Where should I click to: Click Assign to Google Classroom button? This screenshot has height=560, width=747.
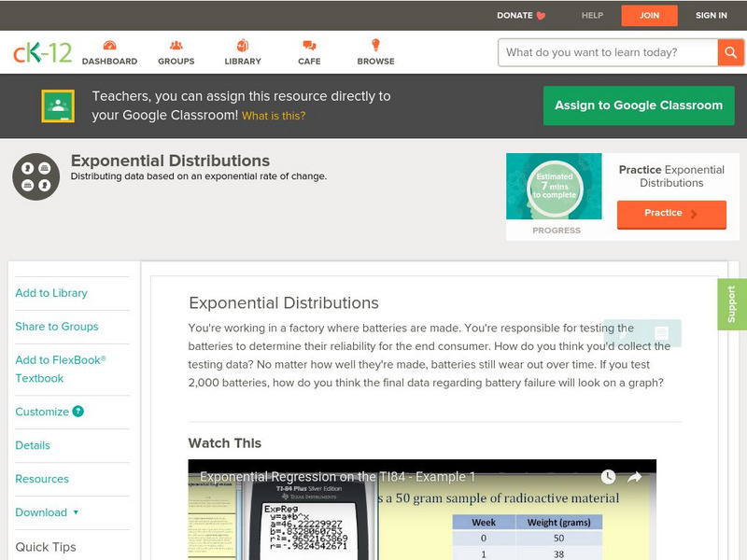pyautogui.click(x=639, y=105)
